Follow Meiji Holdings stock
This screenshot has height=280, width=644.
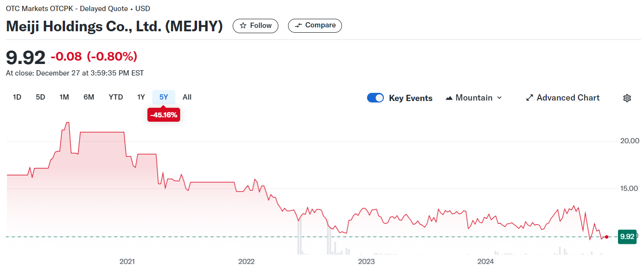(255, 25)
